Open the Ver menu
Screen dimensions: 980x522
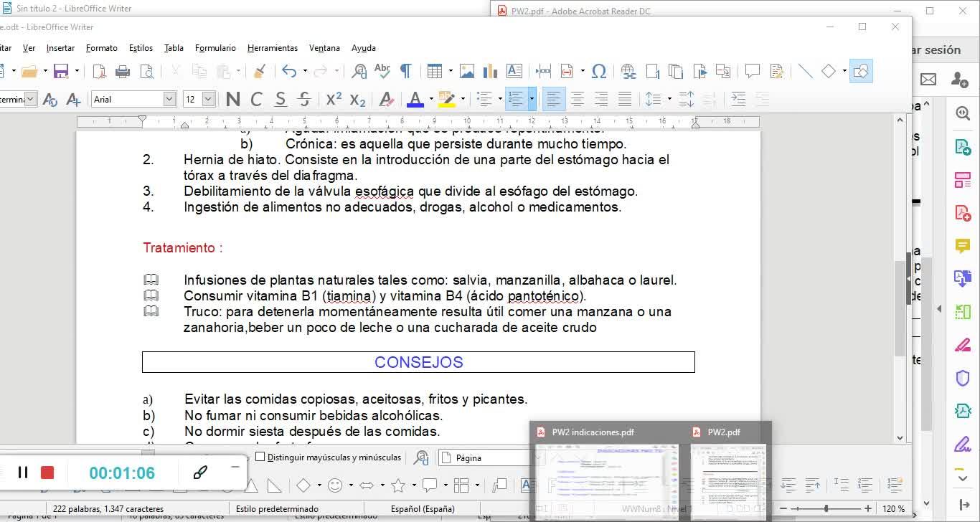pos(29,48)
